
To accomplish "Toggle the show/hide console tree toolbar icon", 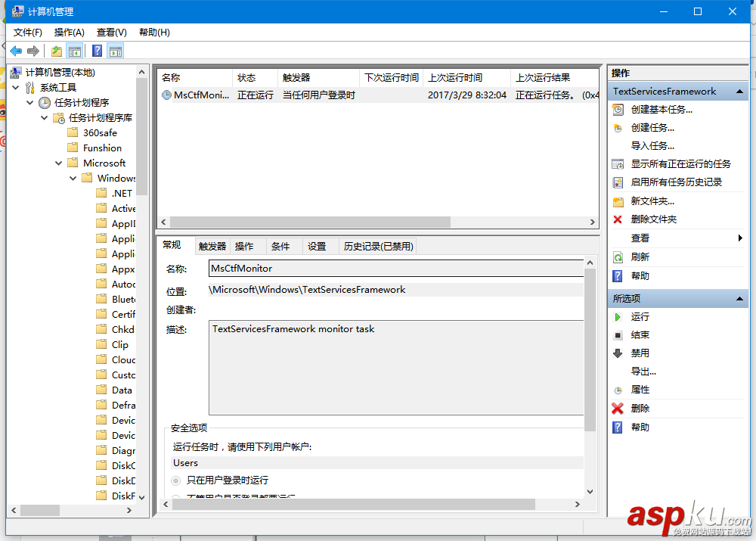I will (74, 51).
